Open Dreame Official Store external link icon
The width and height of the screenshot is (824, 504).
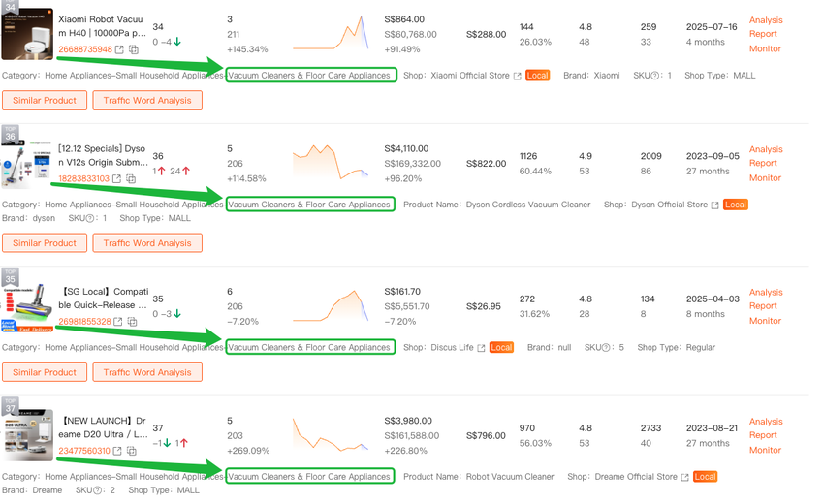click(x=684, y=477)
